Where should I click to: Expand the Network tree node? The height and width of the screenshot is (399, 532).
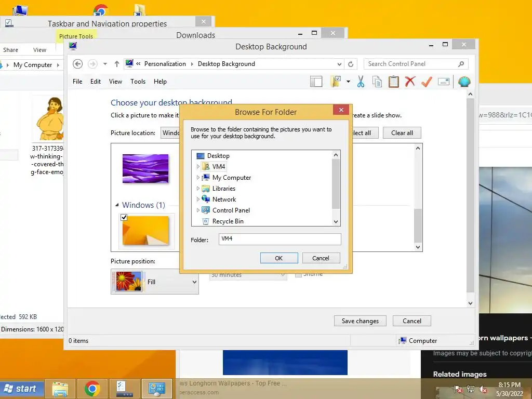198,199
